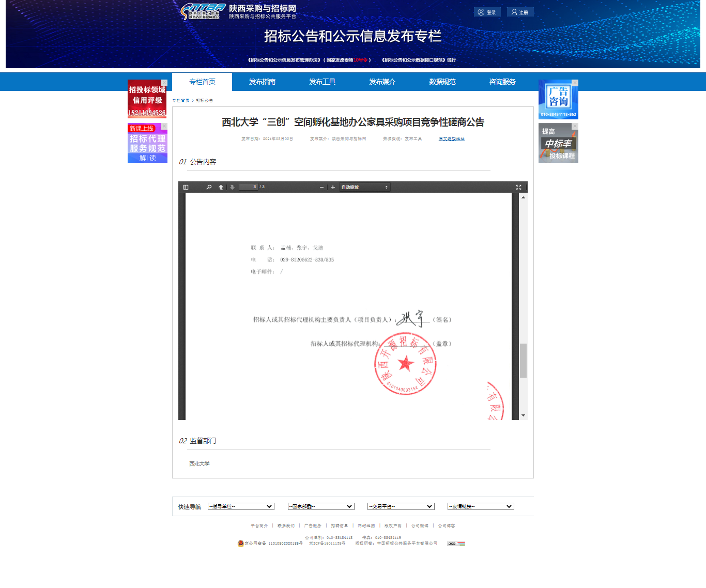706x588 pixels.
Task: Toggle the PDF viewer sidebar
Action: click(x=186, y=187)
